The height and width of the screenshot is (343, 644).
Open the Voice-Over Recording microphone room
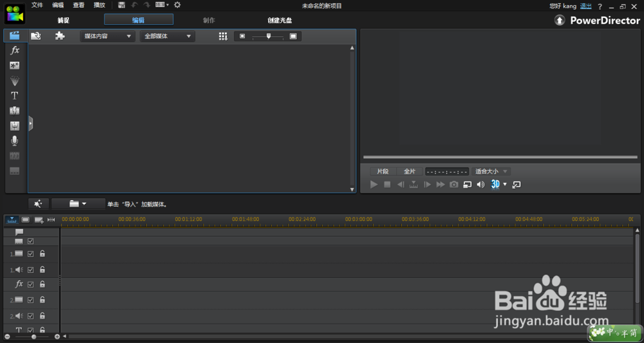click(x=15, y=141)
